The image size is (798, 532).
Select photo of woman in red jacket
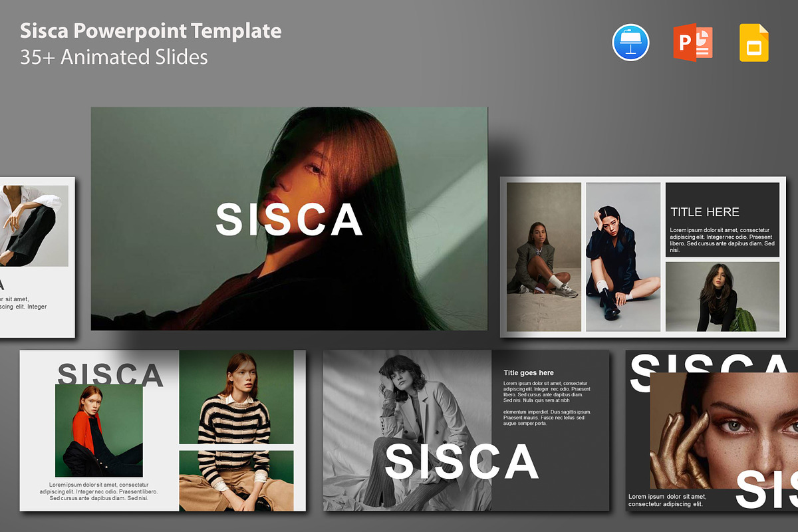point(99,432)
